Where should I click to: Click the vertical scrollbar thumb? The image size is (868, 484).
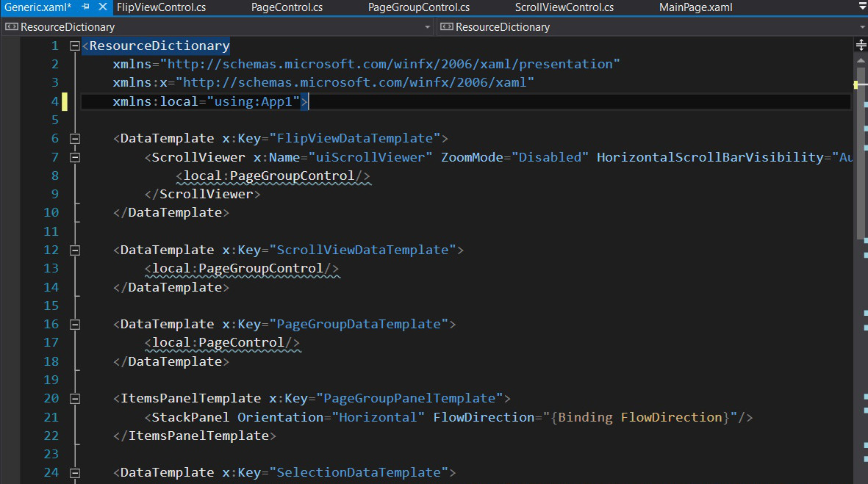pyautogui.click(x=861, y=147)
